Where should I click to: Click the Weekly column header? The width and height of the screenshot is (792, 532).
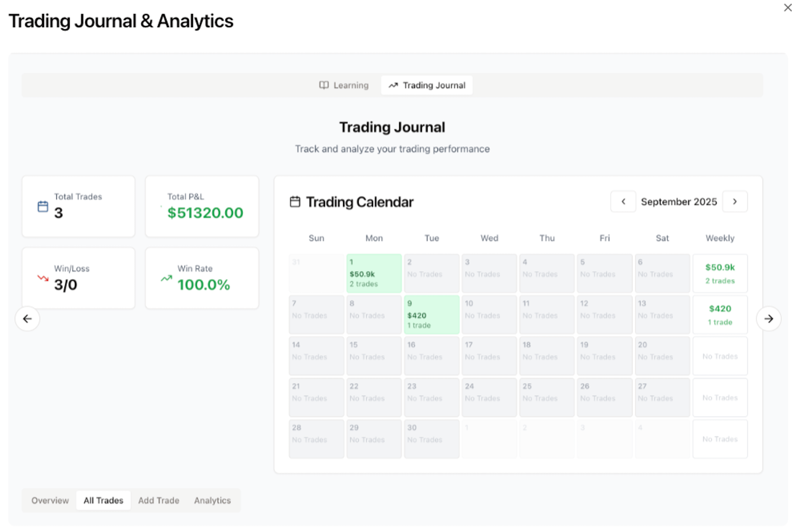(x=720, y=238)
